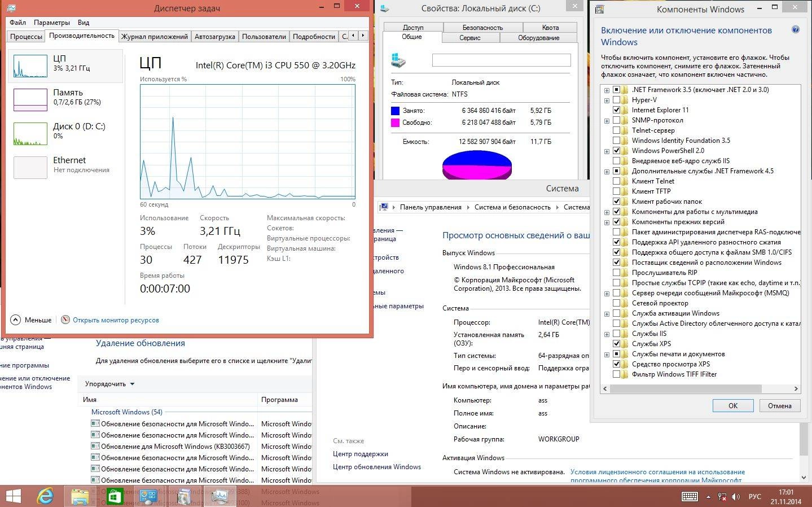Viewport: 812px width, 507px height.
Task: Open Центр обновления Windows link
Action: (377, 467)
